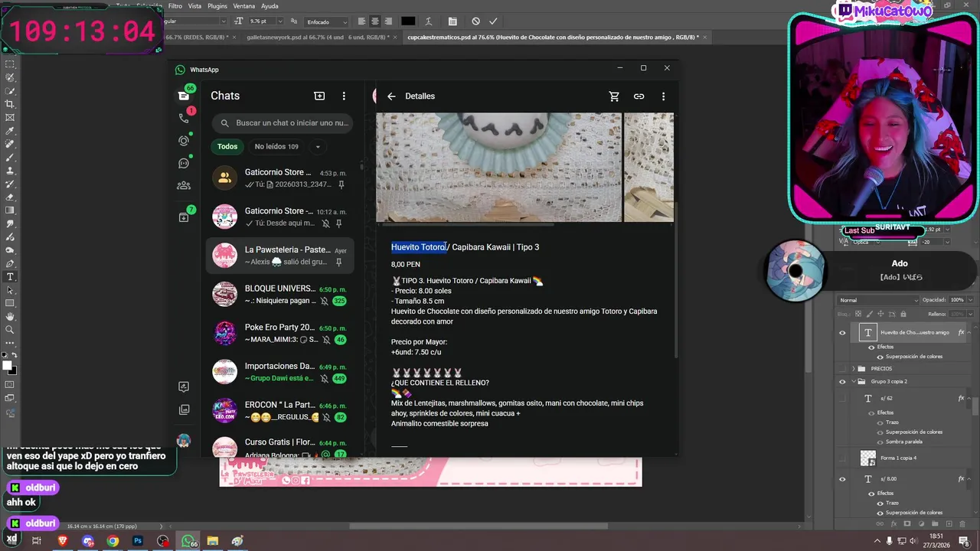The image size is (980, 551).
Task: Open the Filtro menu in Photoshop
Action: click(x=175, y=6)
